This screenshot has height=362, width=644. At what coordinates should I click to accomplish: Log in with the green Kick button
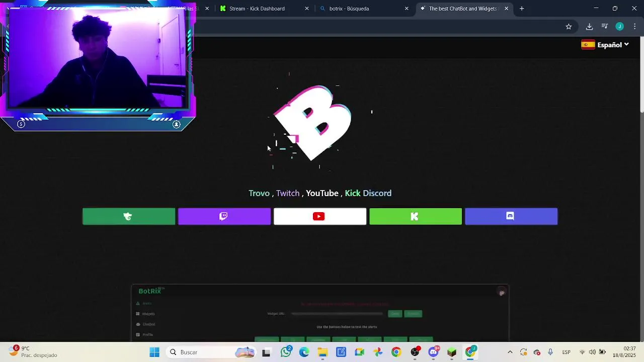416,216
